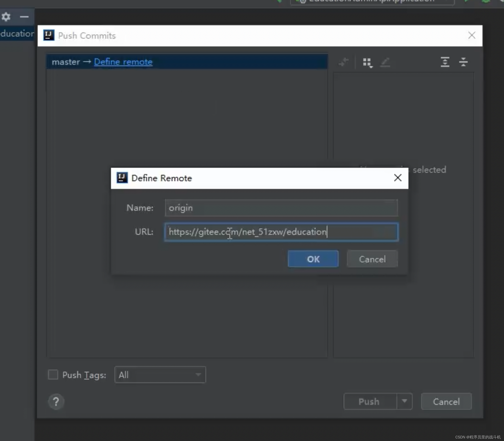This screenshot has width=504, height=441.
Task: Click the remote Name field containing origin
Action: (282, 208)
